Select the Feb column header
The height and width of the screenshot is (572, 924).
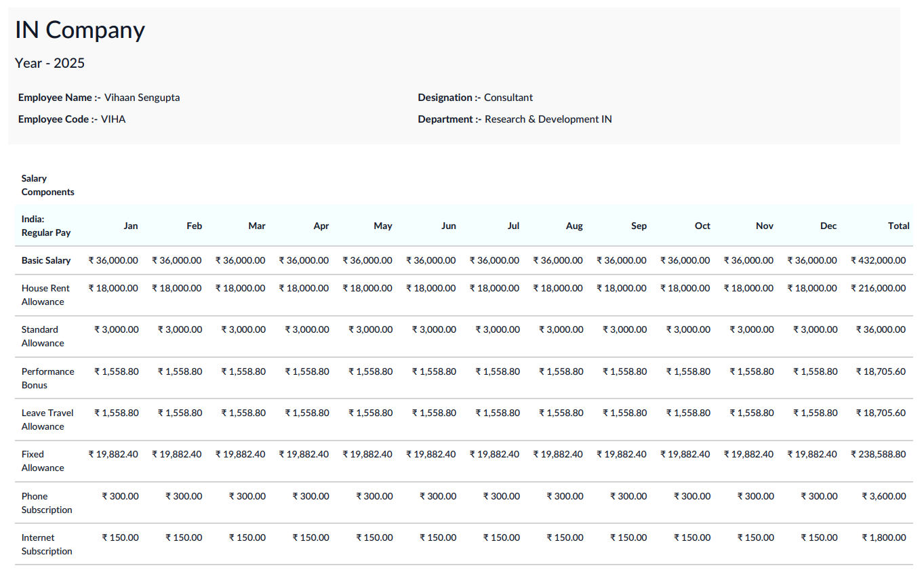point(194,226)
